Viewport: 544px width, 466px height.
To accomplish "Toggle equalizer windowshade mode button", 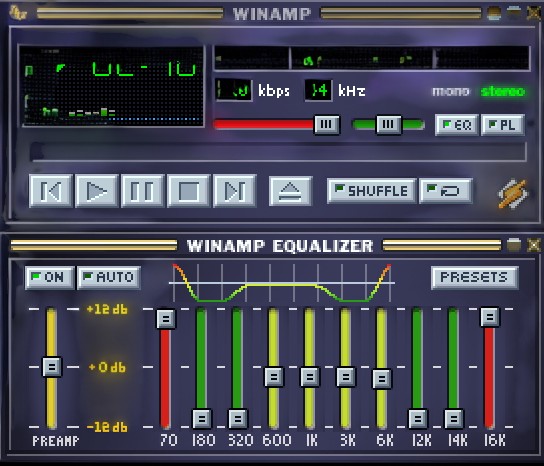I will pos(514,245).
